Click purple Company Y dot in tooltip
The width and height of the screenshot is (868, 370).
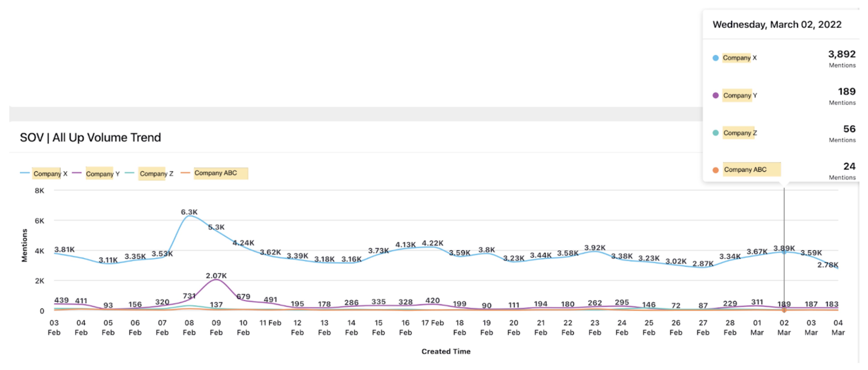[715, 95]
